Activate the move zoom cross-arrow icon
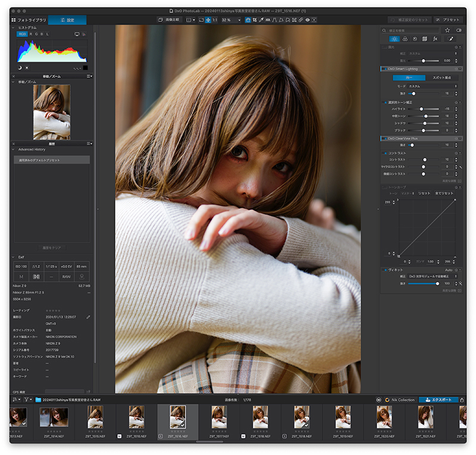The width and height of the screenshot is (476, 455). tap(208, 20)
